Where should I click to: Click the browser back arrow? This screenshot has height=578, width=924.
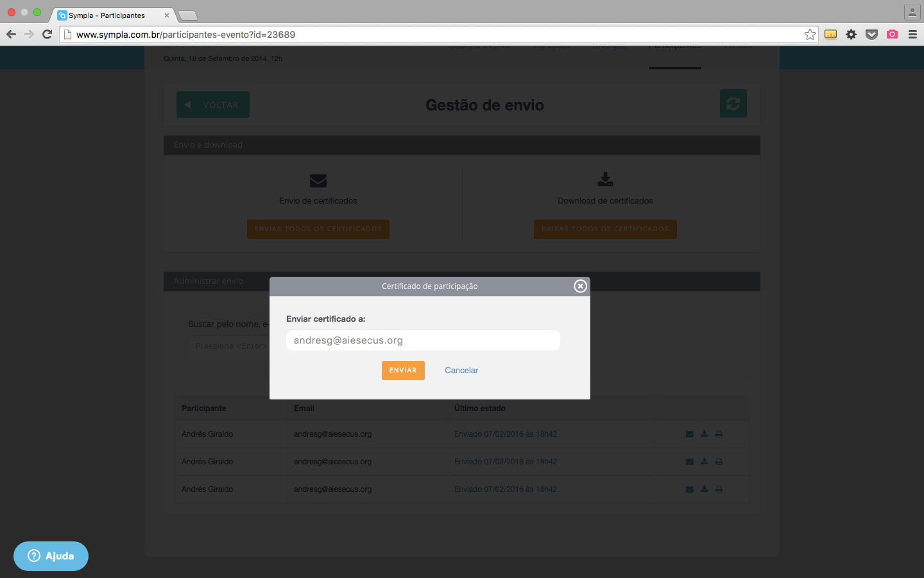click(11, 35)
